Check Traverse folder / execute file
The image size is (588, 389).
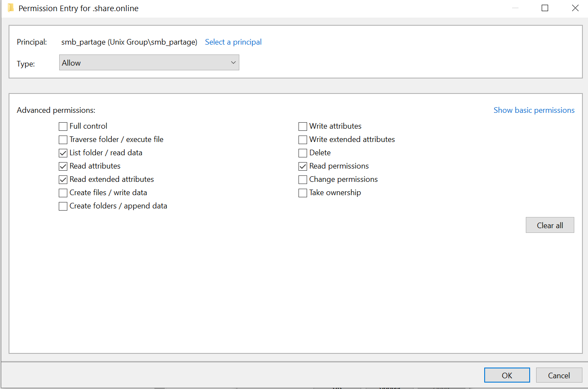click(x=63, y=140)
